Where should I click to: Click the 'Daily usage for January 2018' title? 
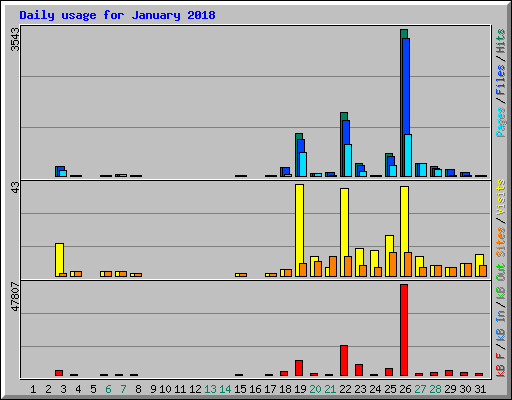[x=117, y=15]
